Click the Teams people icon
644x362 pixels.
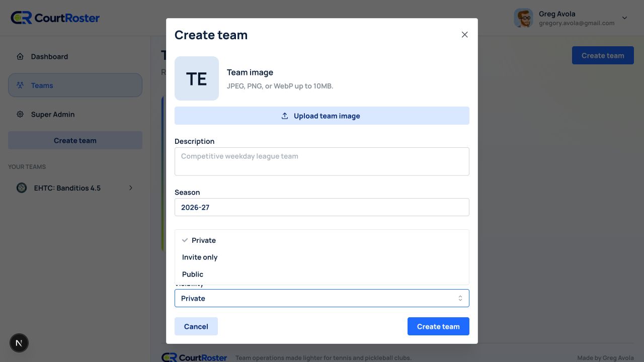tap(20, 85)
